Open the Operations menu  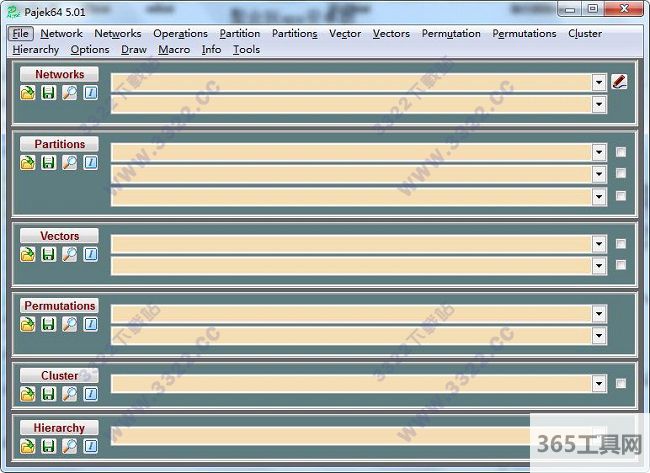tap(180, 33)
